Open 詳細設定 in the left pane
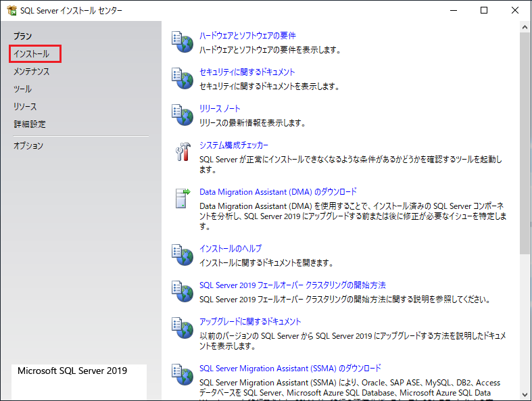This screenshot has width=532, height=401. [30, 124]
